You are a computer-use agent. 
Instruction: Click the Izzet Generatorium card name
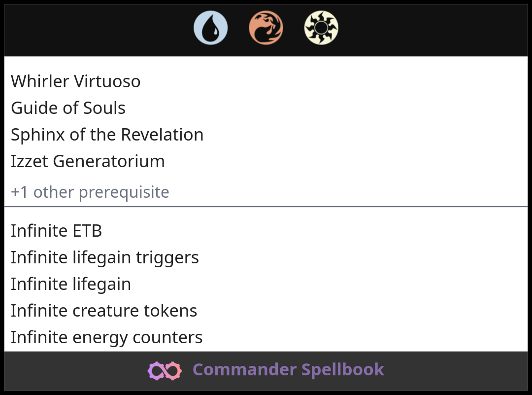[88, 161]
